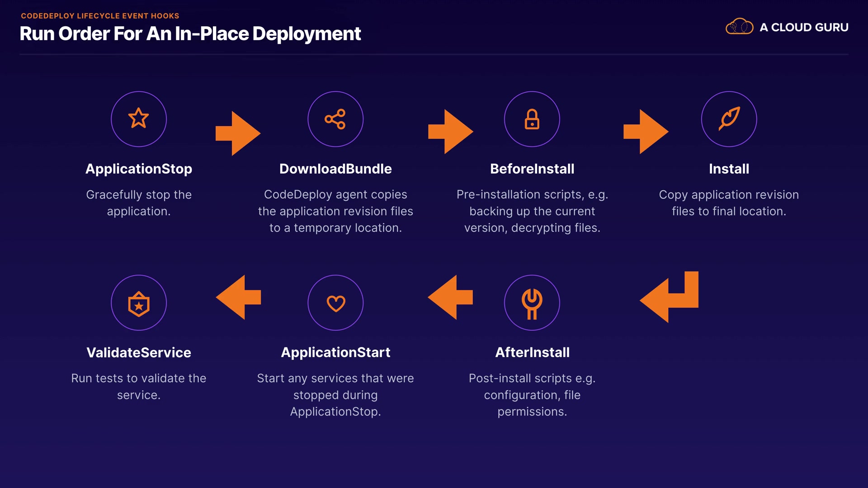The height and width of the screenshot is (488, 868).
Task: Click the A CLOUD GURU brand text
Action: point(804,27)
